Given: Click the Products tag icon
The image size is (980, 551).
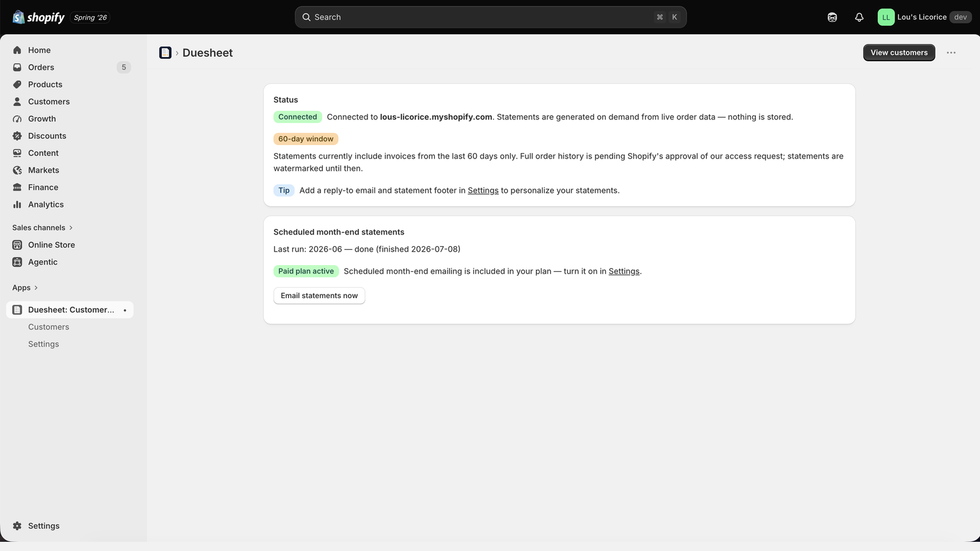Looking at the screenshot, I should coord(17,84).
